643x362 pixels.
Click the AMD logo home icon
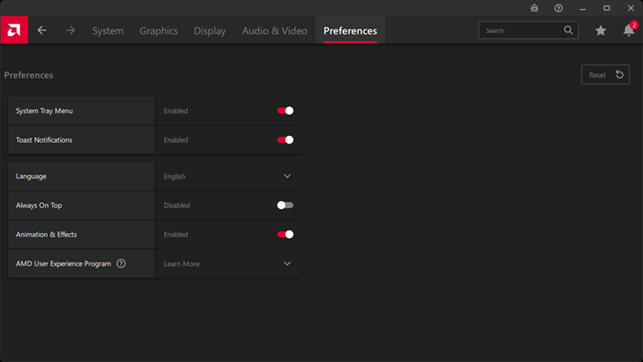(x=14, y=30)
